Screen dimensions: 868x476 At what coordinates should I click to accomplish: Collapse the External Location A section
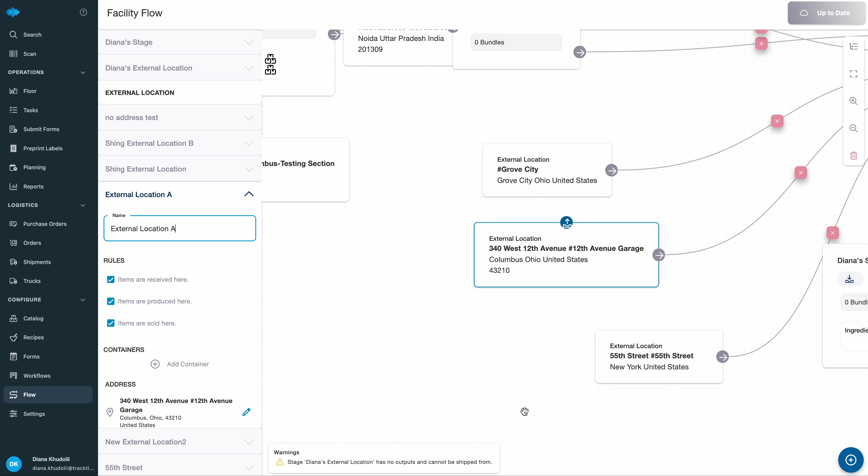(x=249, y=194)
